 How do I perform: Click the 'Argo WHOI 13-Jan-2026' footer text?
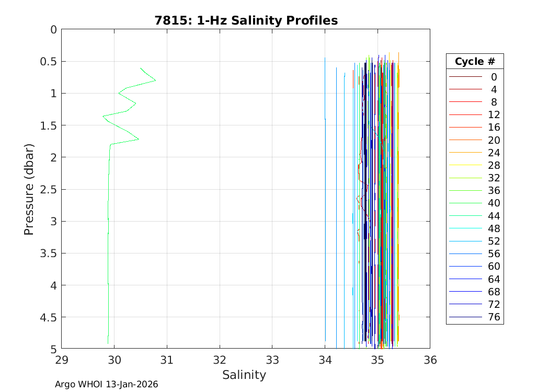point(107,384)
